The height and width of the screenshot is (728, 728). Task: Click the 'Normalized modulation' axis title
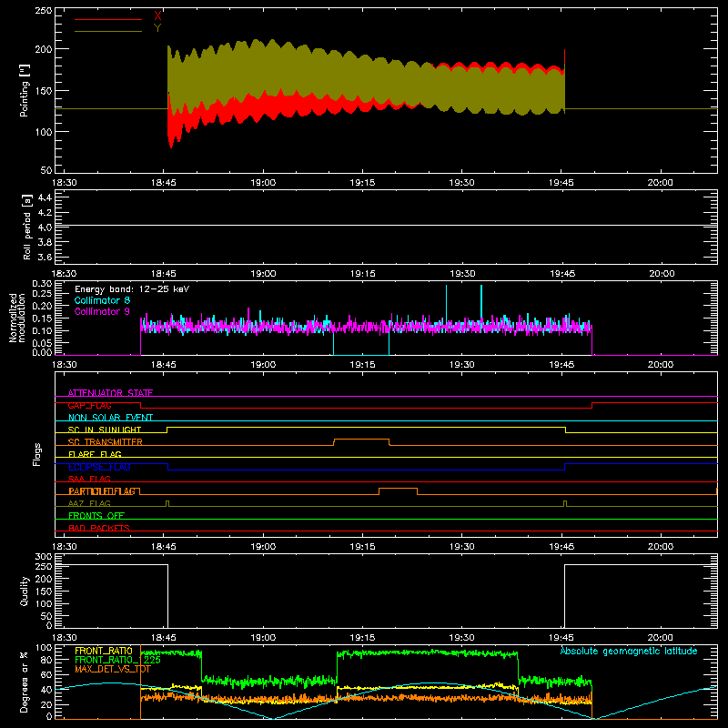[16, 318]
